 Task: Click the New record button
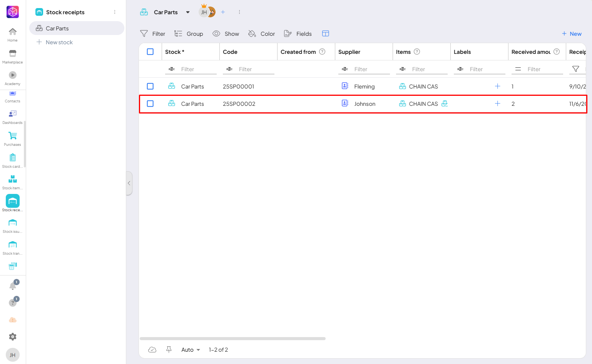coord(572,34)
